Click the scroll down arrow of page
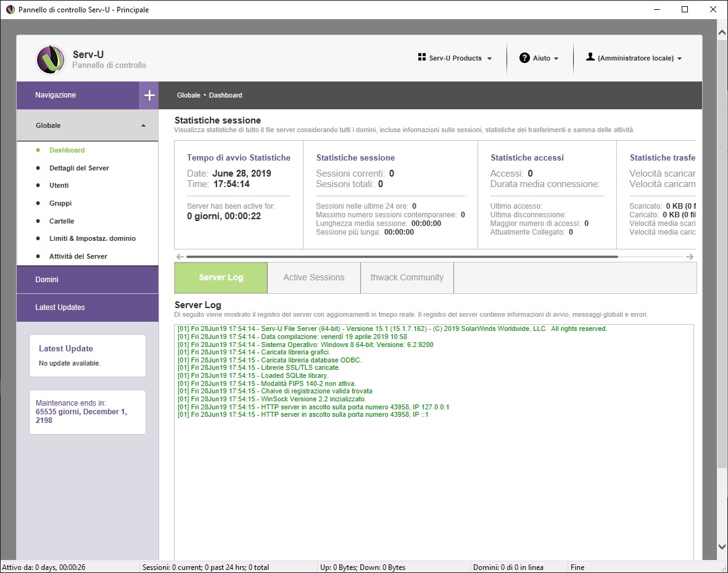Image resolution: width=728 pixels, height=573 pixels. click(722, 547)
